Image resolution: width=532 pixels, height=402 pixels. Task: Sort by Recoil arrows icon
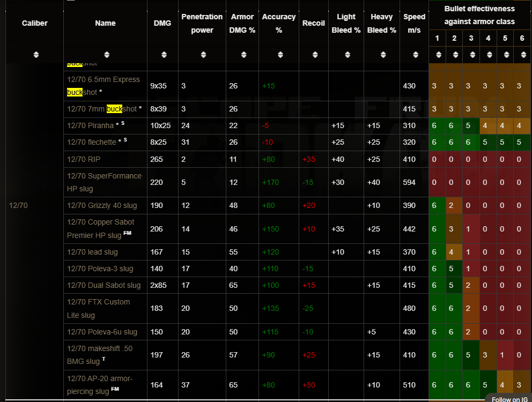314,55
